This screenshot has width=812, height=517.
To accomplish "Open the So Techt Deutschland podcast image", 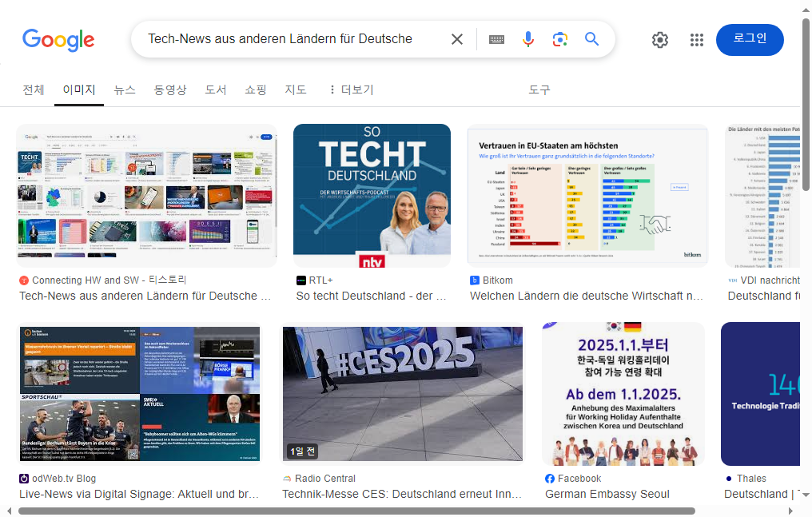I will tap(372, 196).
